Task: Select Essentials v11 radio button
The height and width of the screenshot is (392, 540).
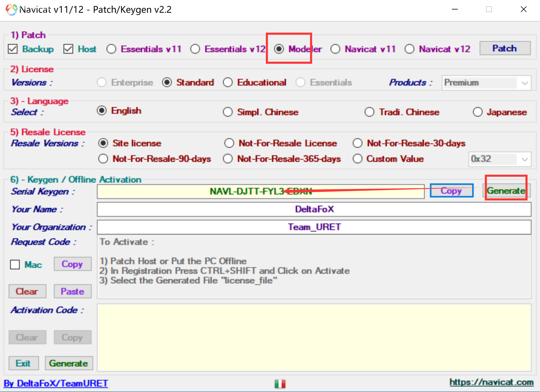Action: pos(111,49)
